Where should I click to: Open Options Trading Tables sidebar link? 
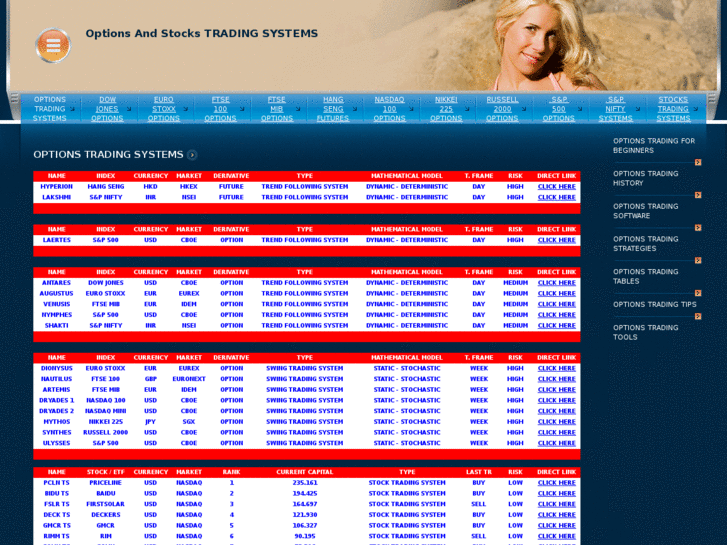point(645,276)
